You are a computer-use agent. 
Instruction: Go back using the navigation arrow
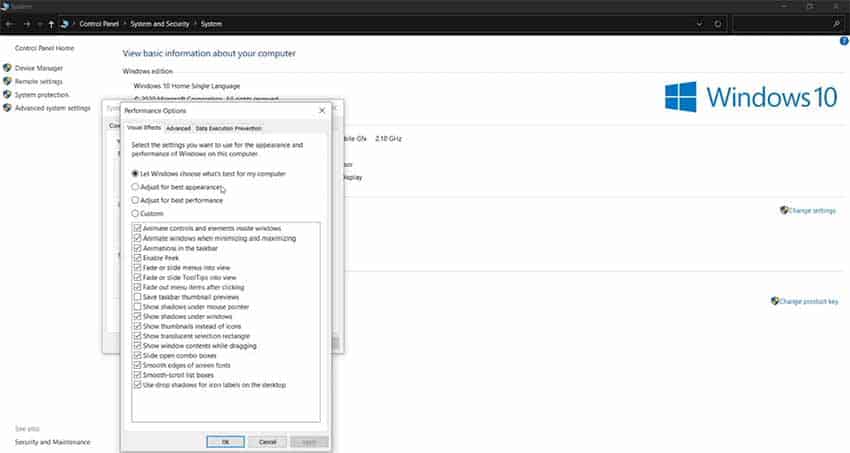click(x=10, y=24)
